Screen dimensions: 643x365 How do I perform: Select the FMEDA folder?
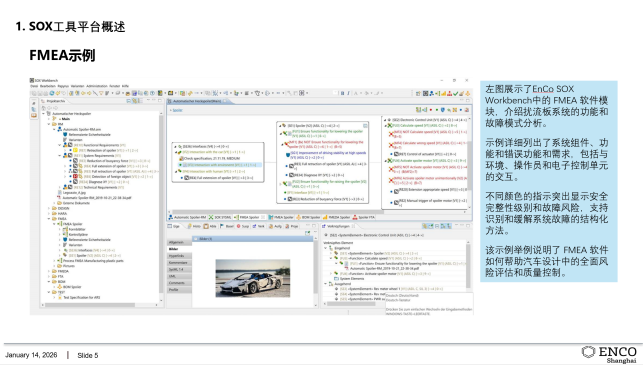[60, 271]
